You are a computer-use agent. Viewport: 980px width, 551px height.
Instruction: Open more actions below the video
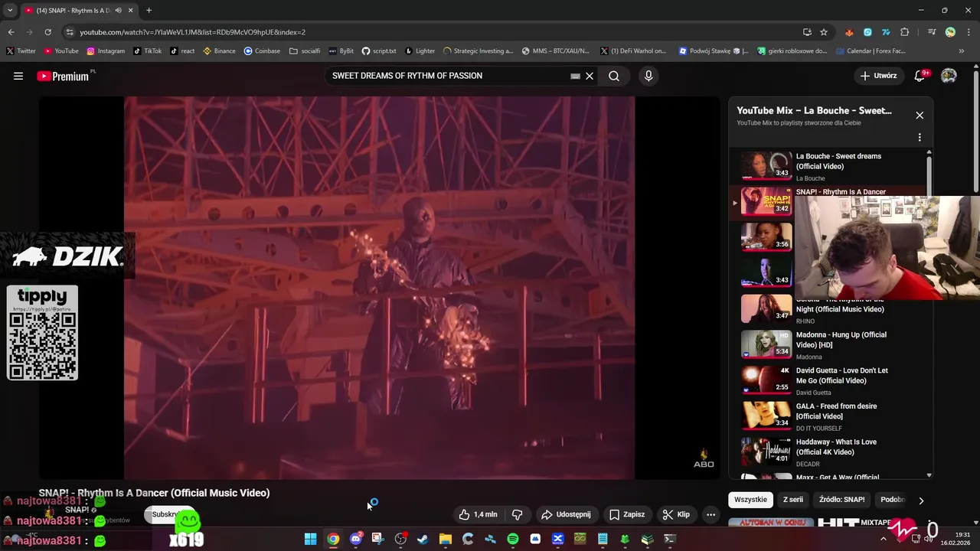pyautogui.click(x=710, y=514)
